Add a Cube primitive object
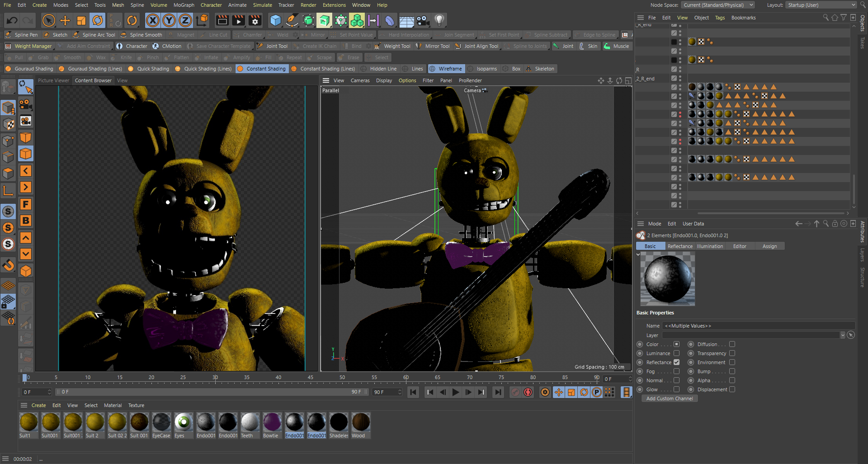 tap(275, 20)
